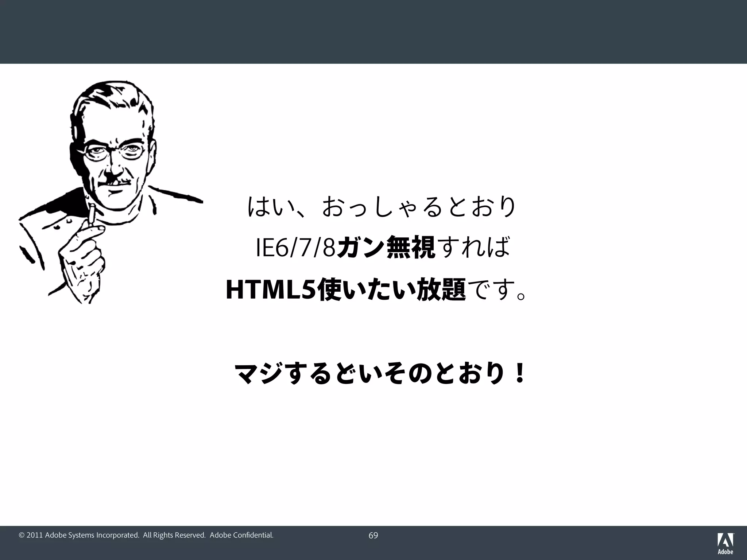This screenshot has width=747, height=560.
Task: Click the bold text 'HTML5使いたい放題'
Action: 346,289
